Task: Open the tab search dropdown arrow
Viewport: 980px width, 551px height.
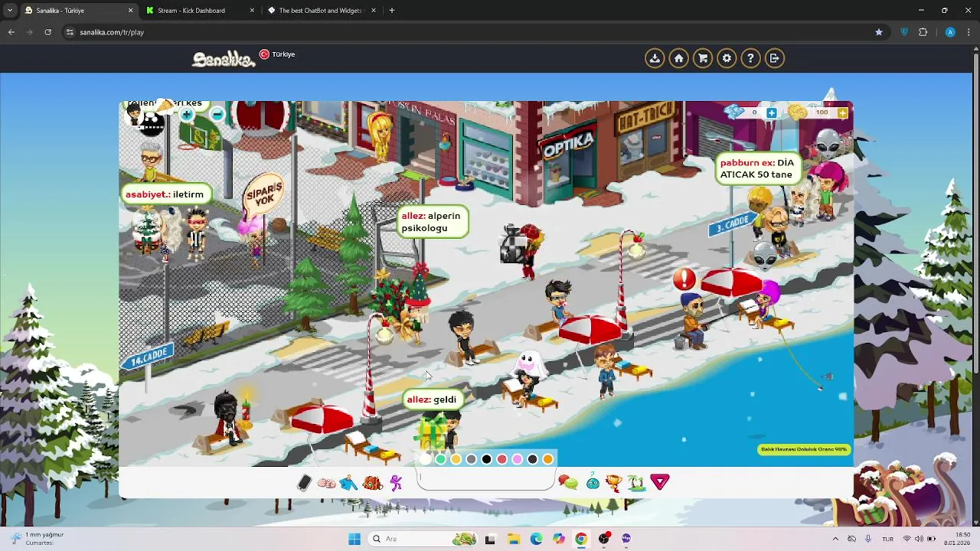Action: [x=9, y=11]
